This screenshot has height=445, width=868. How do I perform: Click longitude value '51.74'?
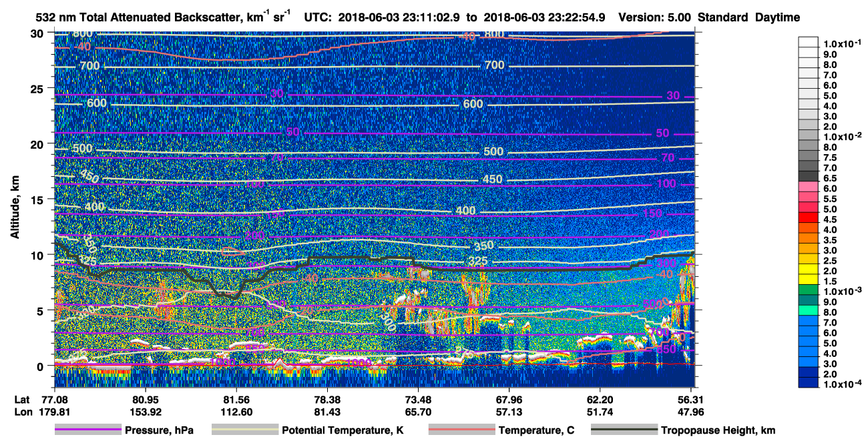click(600, 411)
